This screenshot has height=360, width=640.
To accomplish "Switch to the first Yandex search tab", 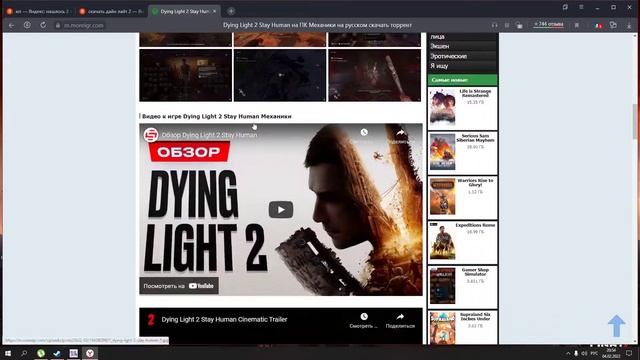I will (39, 11).
